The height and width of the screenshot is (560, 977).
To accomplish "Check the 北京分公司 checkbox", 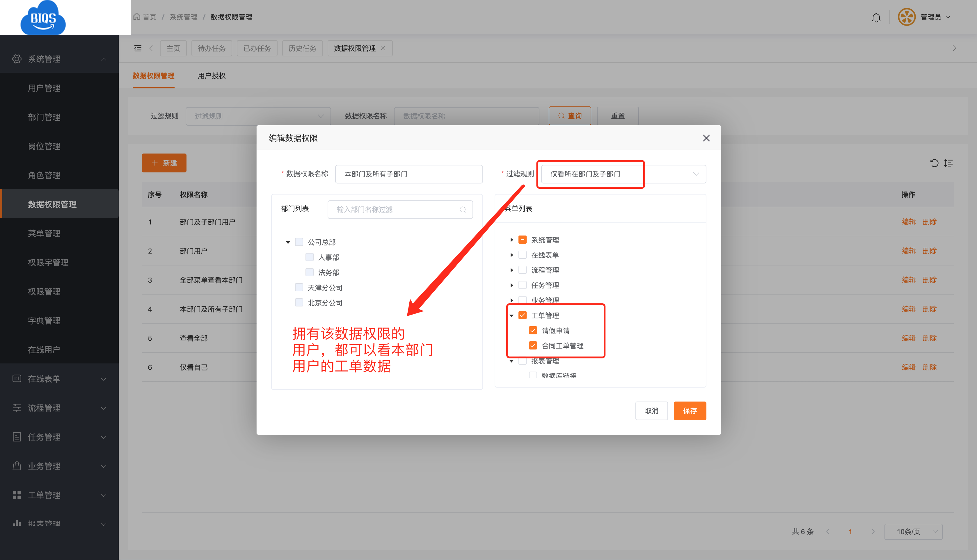I will tap(299, 302).
